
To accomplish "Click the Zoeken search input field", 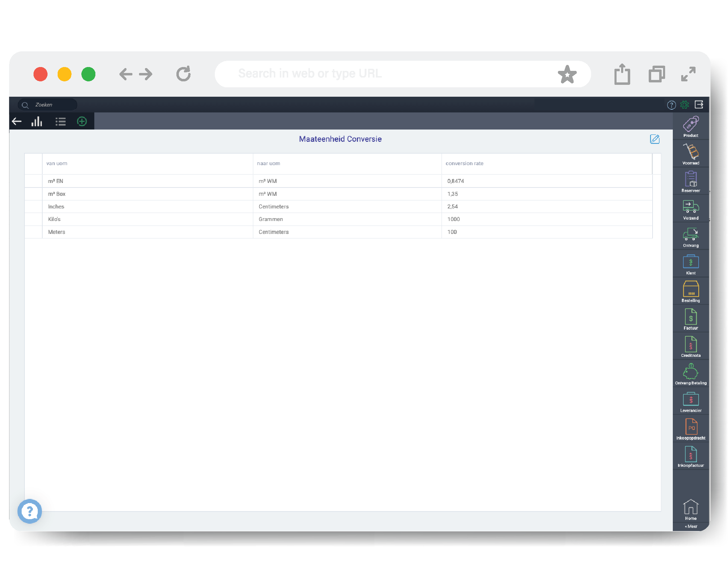I will click(x=49, y=105).
